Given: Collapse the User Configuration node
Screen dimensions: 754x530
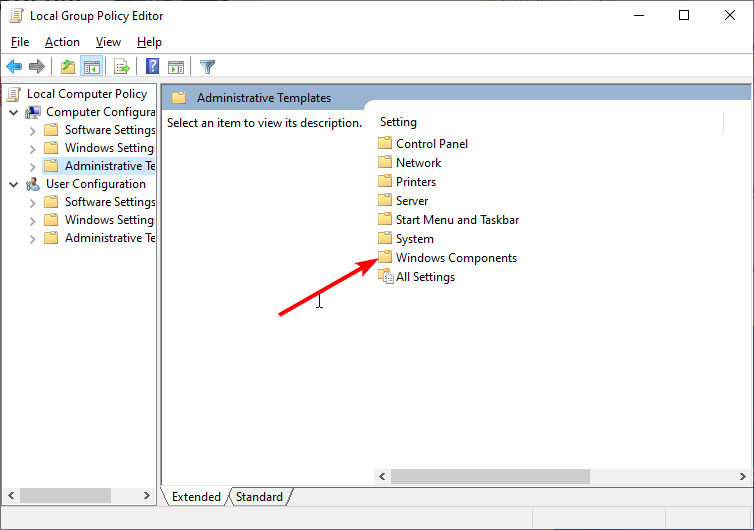Looking at the screenshot, I should pos(13,184).
